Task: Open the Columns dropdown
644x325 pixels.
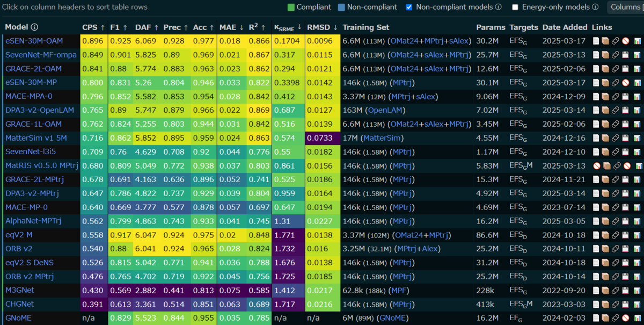Action: 625,7
